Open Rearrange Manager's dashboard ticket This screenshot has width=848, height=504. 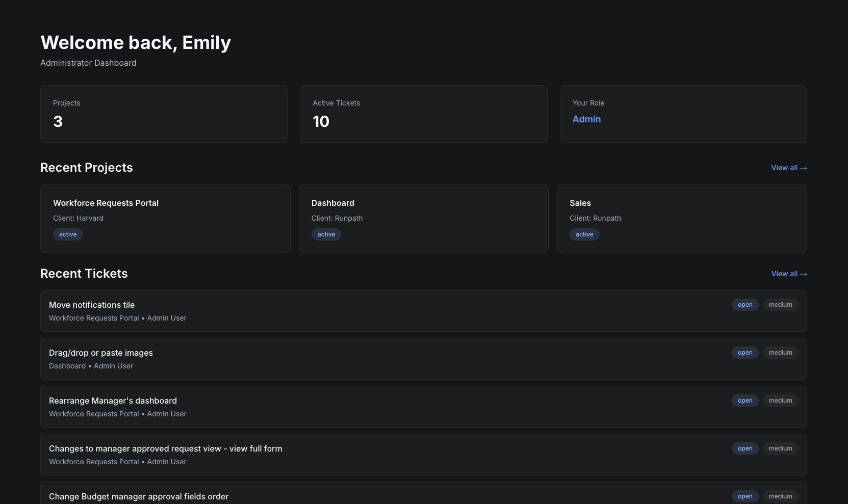424,407
